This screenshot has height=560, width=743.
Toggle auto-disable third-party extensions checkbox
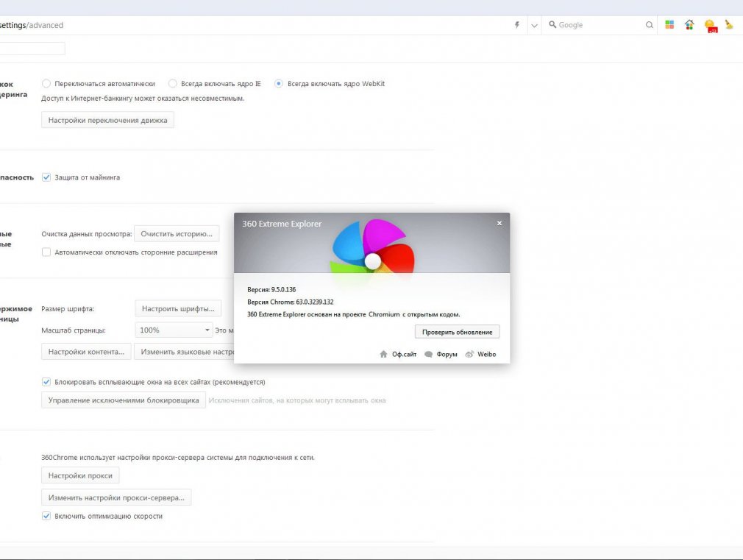pyautogui.click(x=46, y=252)
